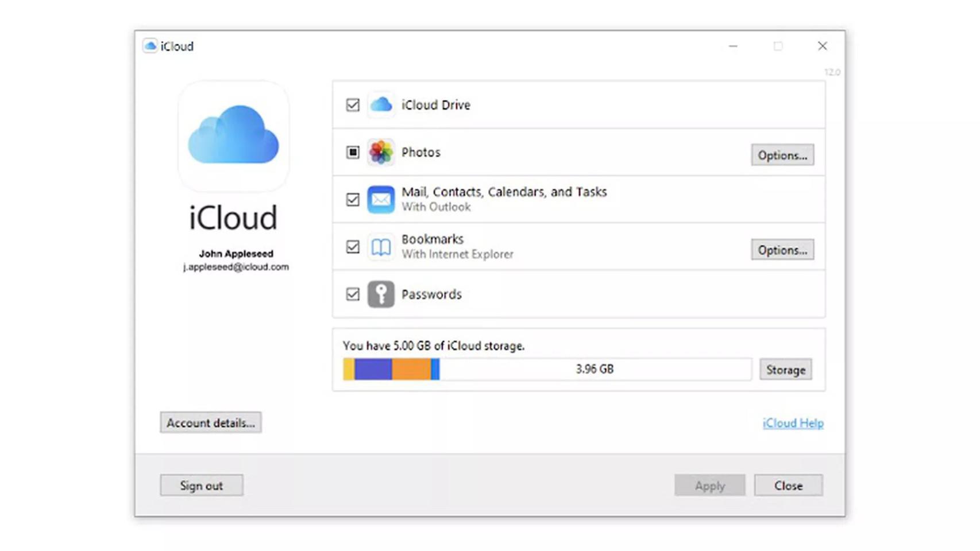Click the iCloud Drive cloud icon
This screenshot has height=551, width=980.
pos(381,104)
